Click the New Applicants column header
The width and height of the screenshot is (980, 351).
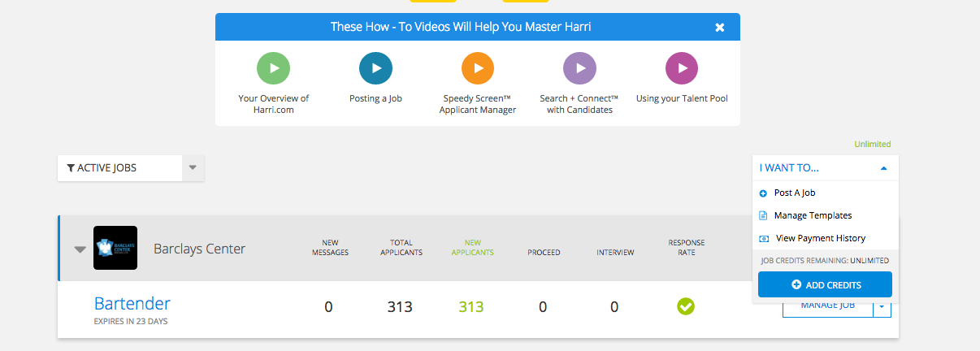tap(472, 248)
